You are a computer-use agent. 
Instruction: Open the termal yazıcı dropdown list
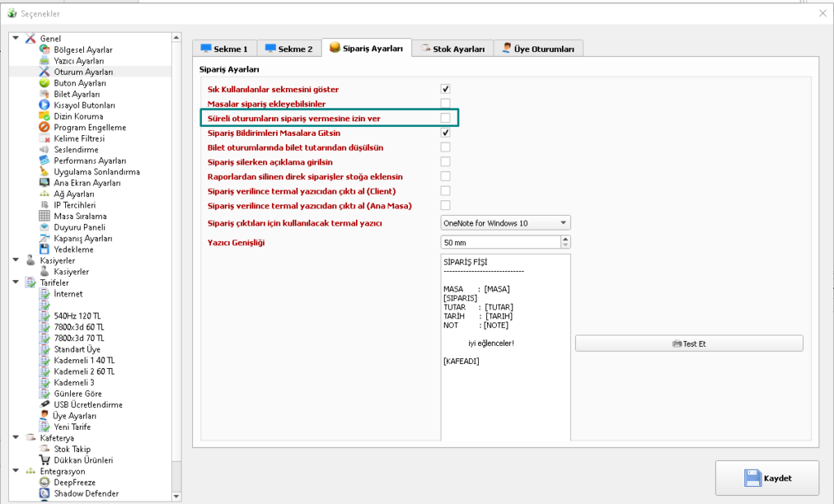[562, 223]
